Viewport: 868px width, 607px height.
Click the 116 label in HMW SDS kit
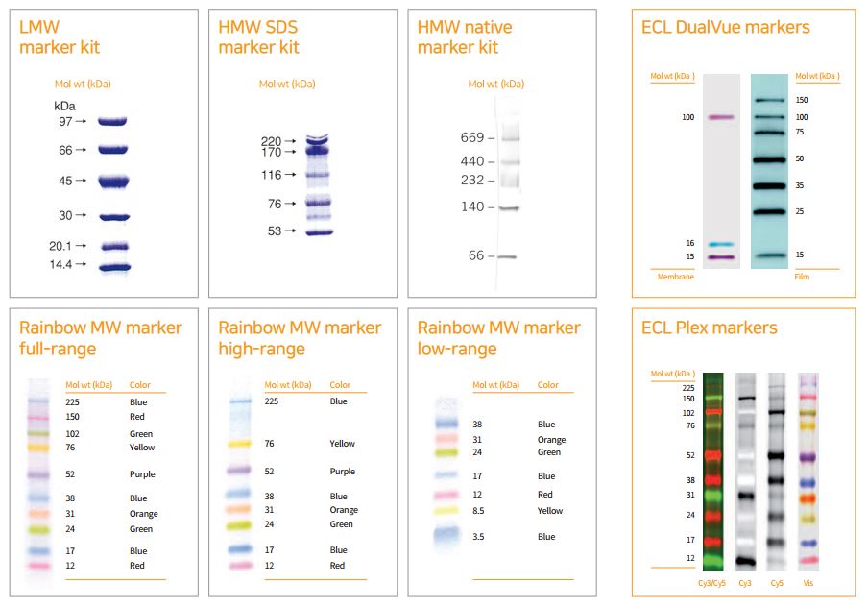[x=271, y=175]
